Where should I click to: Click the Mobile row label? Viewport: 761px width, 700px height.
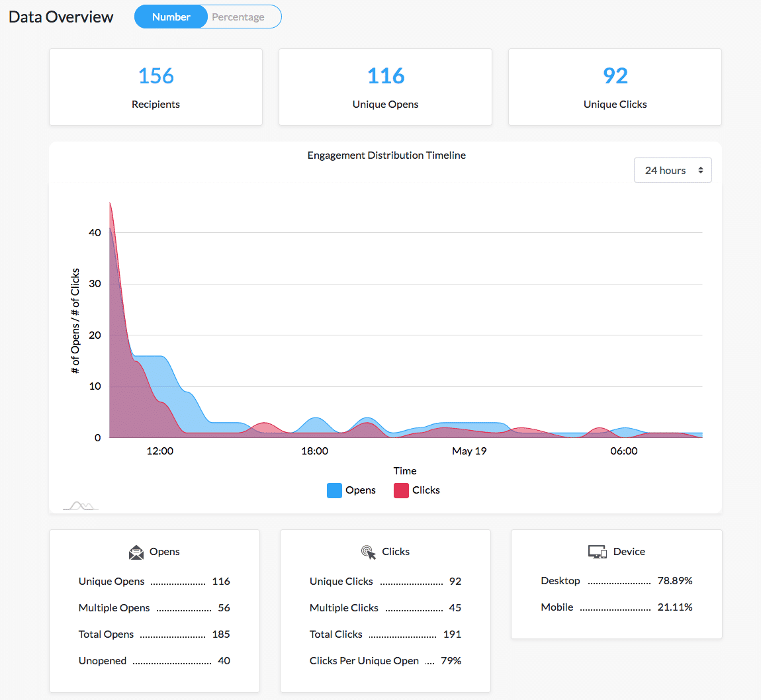[557, 607]
